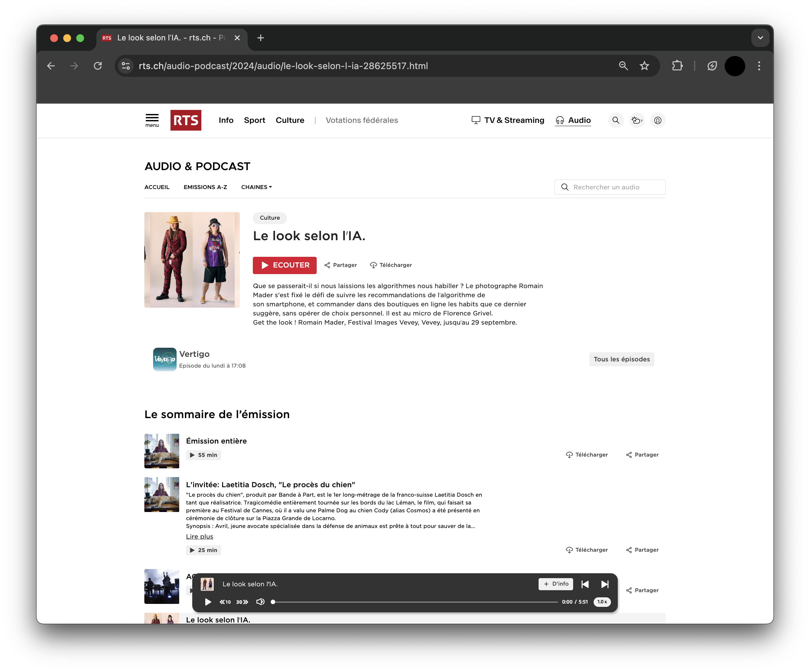Expand the CHAINES dropdown

[256, 187]
